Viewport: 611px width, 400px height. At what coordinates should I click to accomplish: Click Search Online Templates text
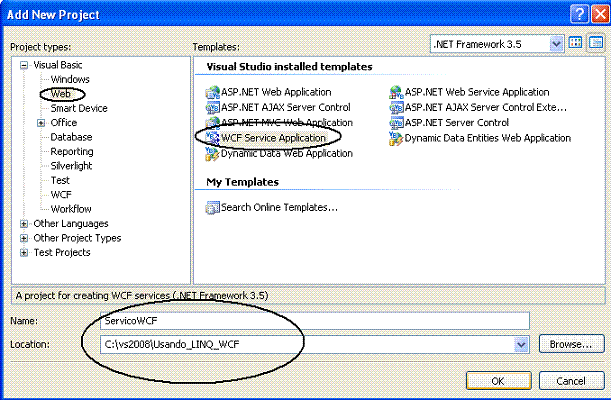pos(279,208)
